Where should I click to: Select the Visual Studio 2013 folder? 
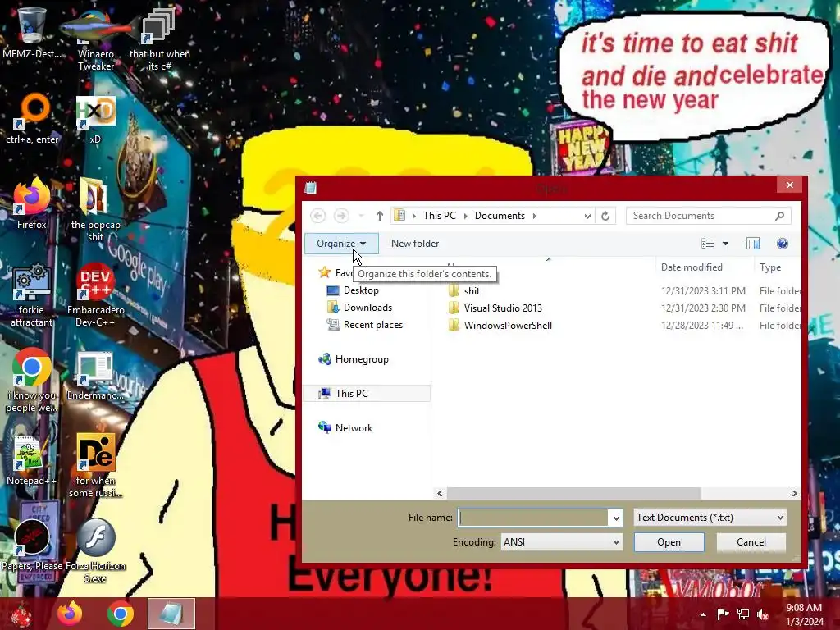click(x=503, y=308)
